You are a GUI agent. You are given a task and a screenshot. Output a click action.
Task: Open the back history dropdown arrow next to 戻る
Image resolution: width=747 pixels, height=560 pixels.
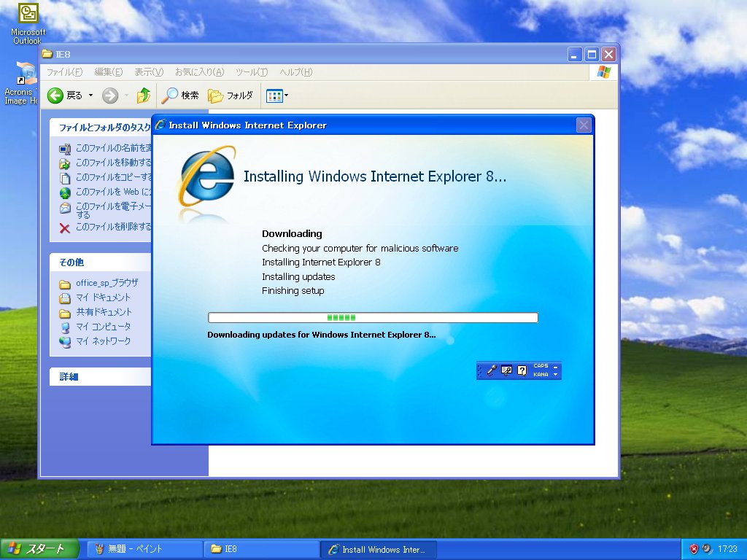click(90, 96)
